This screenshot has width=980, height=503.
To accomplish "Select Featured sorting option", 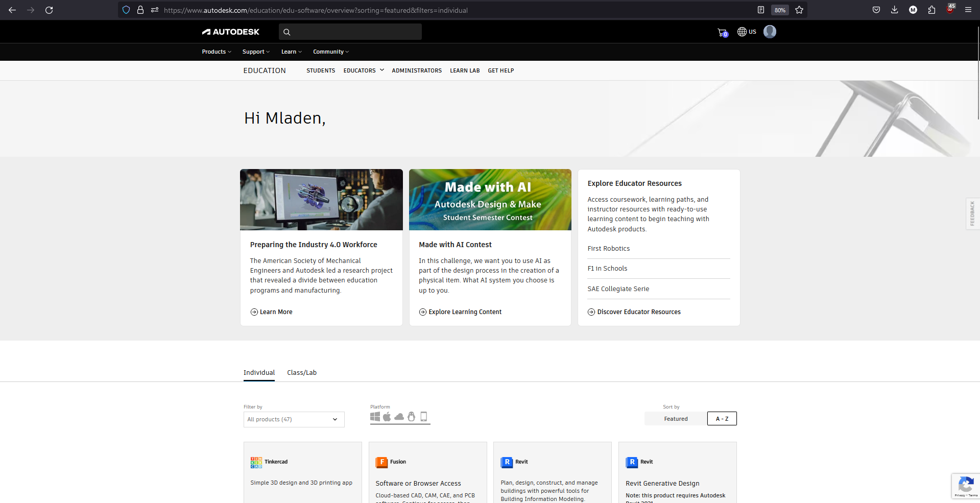I will (675, 418).
